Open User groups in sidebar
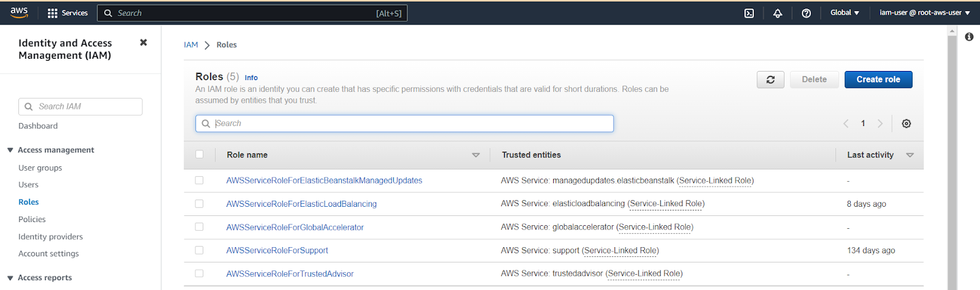The height and width of the screenshot is (290, 980). pos(40,168)
